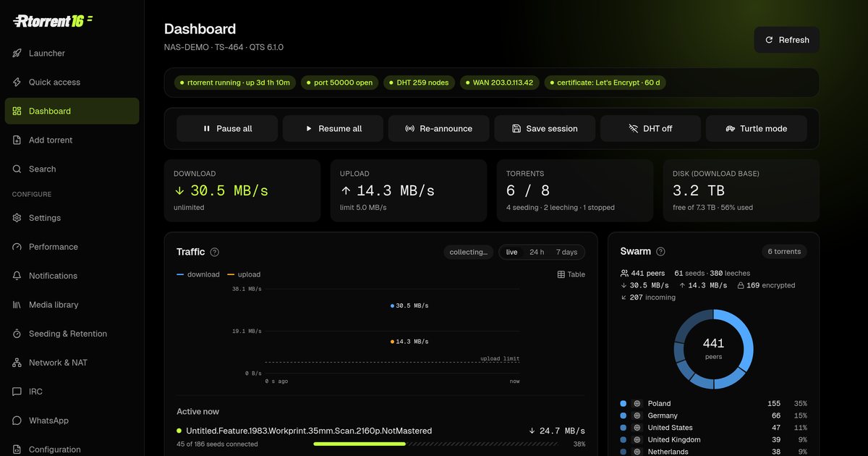Toggle DHT off

649,129
